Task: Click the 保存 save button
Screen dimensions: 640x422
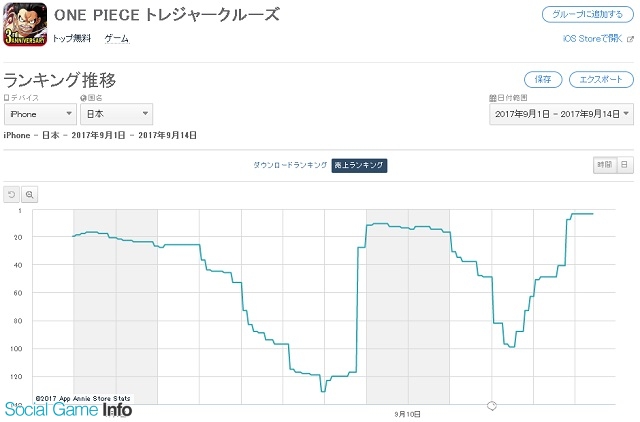Action: click(x=543, y=80)
